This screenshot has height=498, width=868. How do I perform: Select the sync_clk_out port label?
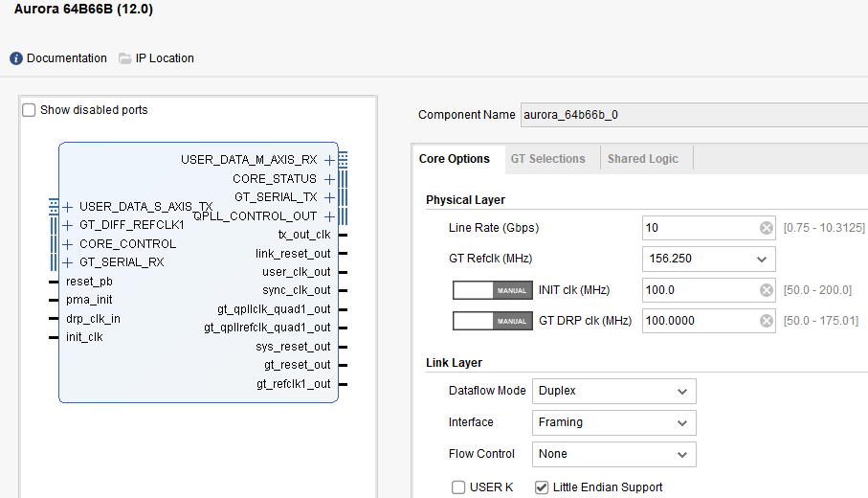tap(296, 290)
